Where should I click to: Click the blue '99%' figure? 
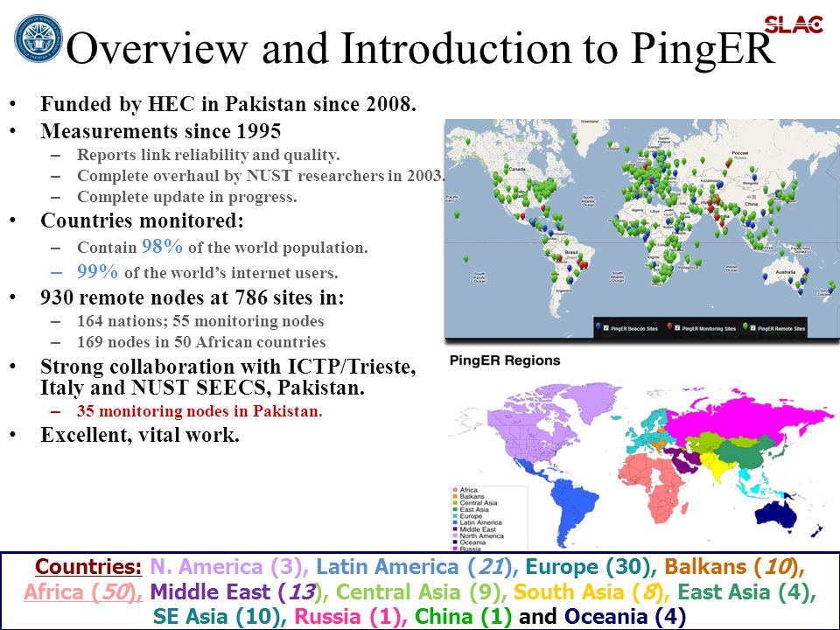97,271
